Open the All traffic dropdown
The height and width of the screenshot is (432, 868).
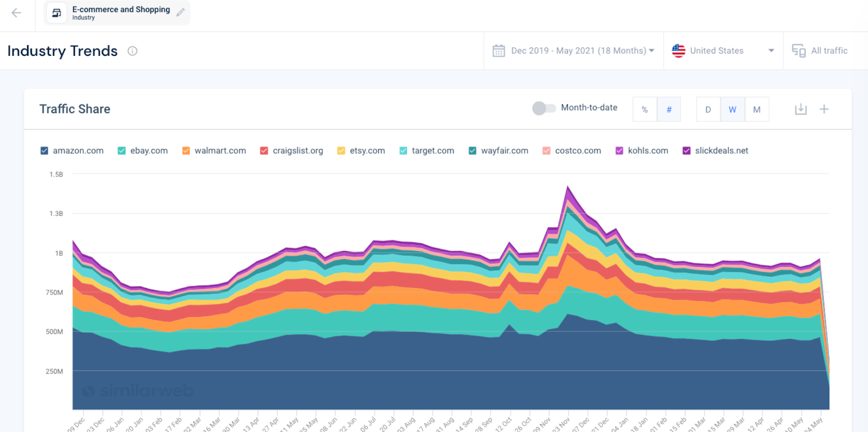(825, 50)
